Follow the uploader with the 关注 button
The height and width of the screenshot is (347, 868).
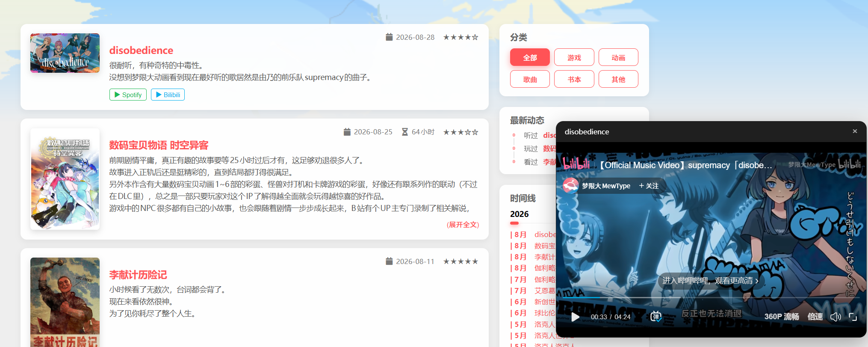point(649,186)
